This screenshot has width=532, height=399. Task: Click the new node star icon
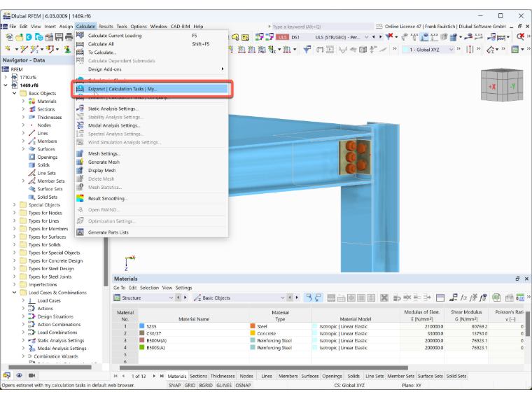(8, 50)
